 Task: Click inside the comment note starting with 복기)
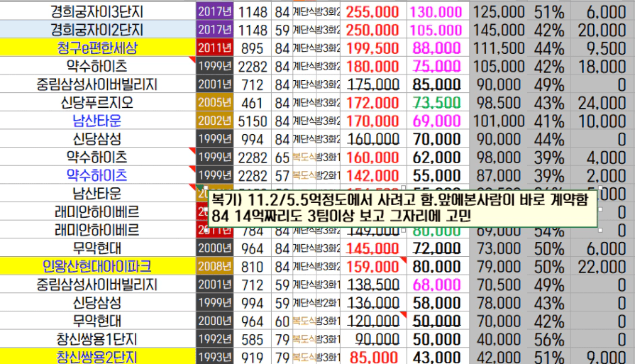(x=402, y=208)
